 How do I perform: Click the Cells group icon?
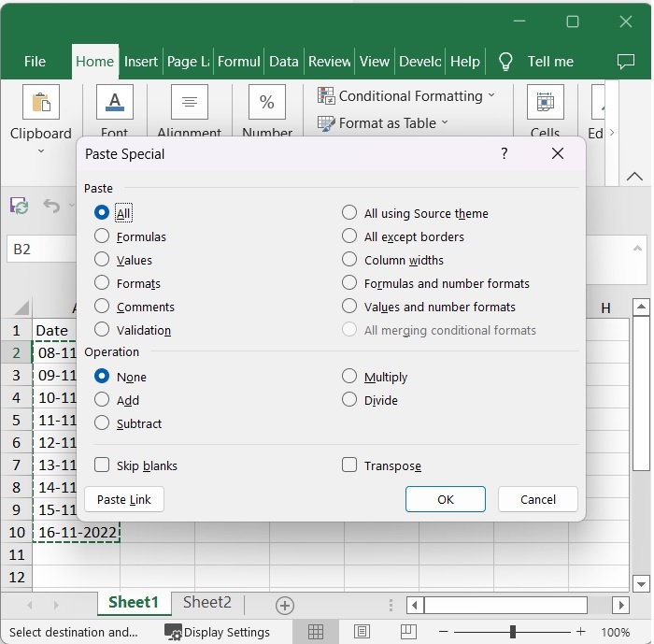pyautogui.click(x=545, y=103)
